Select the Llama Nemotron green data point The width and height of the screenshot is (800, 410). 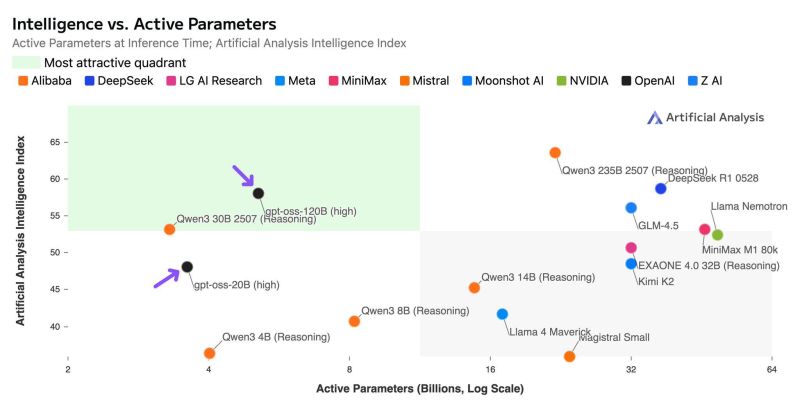[717, 235]
